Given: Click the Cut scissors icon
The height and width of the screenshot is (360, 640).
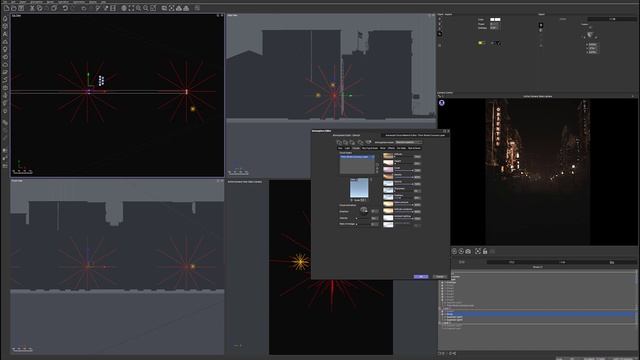Looking at the screenshot, I should coord(32,8).
